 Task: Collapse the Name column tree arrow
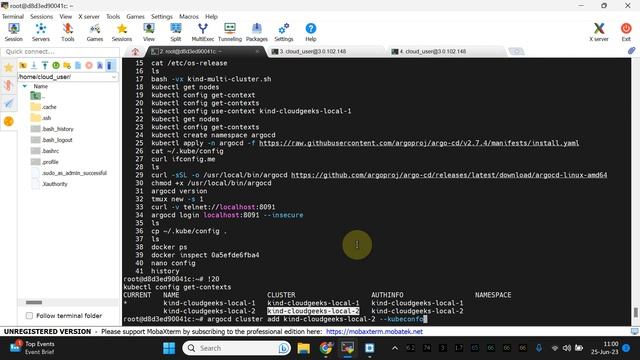tap(25, 86)
